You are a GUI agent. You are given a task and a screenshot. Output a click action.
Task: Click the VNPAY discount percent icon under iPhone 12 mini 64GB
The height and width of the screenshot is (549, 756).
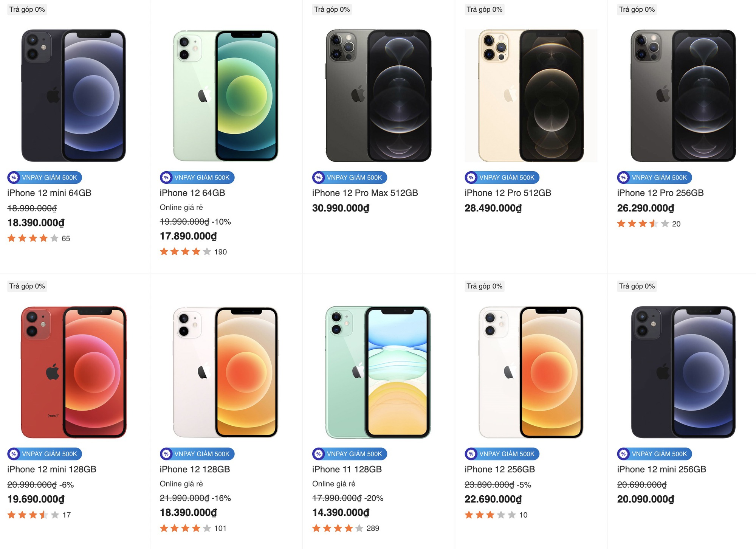click(x=14, y=177)
